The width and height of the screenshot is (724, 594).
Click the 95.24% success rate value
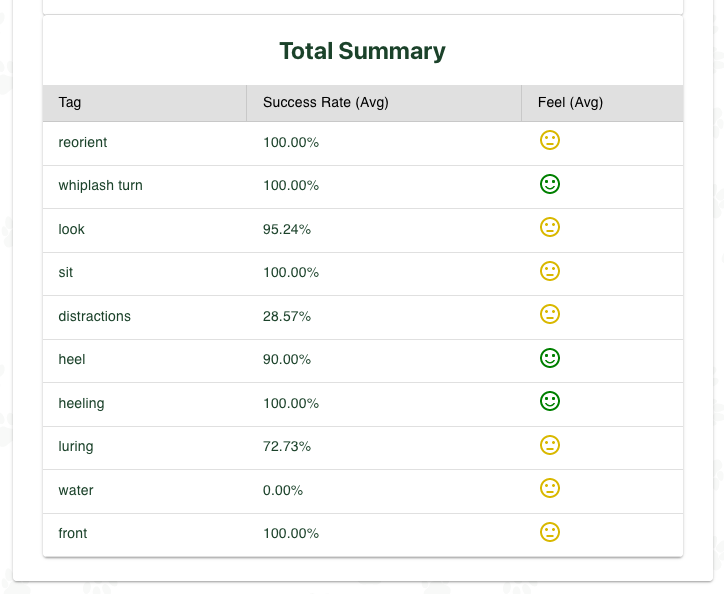(x=287, y=229)
